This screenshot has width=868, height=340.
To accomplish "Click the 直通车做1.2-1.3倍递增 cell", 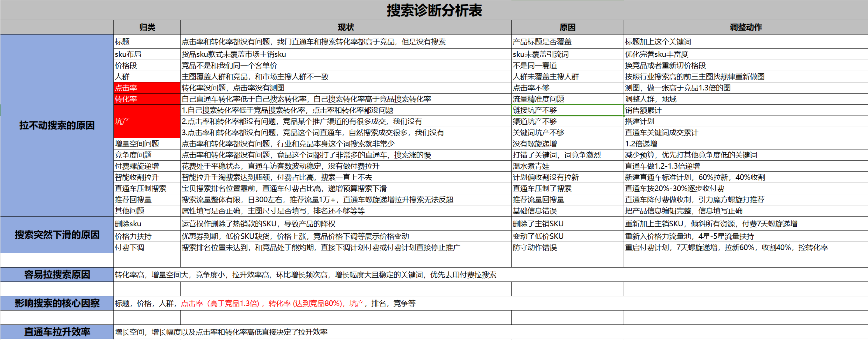I will coord(746,166).
